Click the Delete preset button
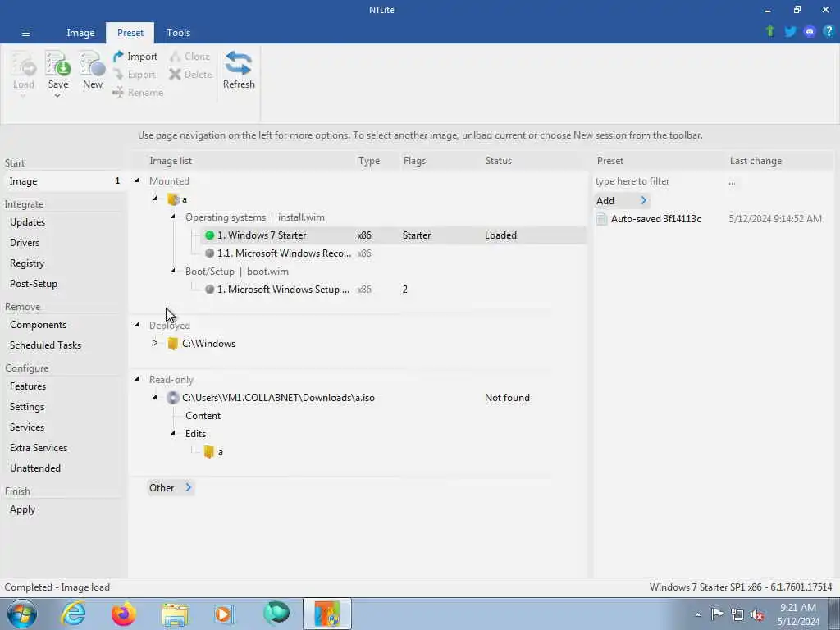840x630 pixels. [x=190, y=75]
